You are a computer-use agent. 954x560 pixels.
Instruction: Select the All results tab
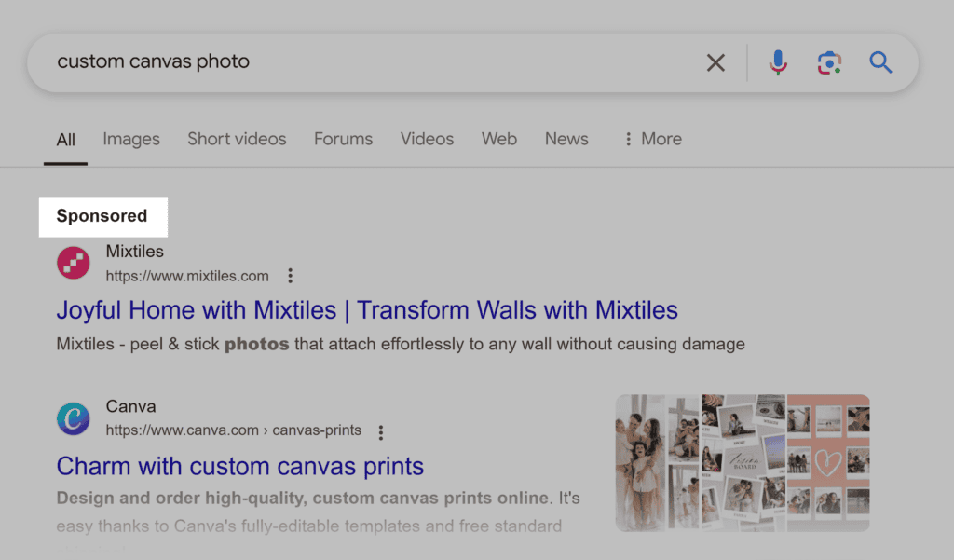coord(65,140)
